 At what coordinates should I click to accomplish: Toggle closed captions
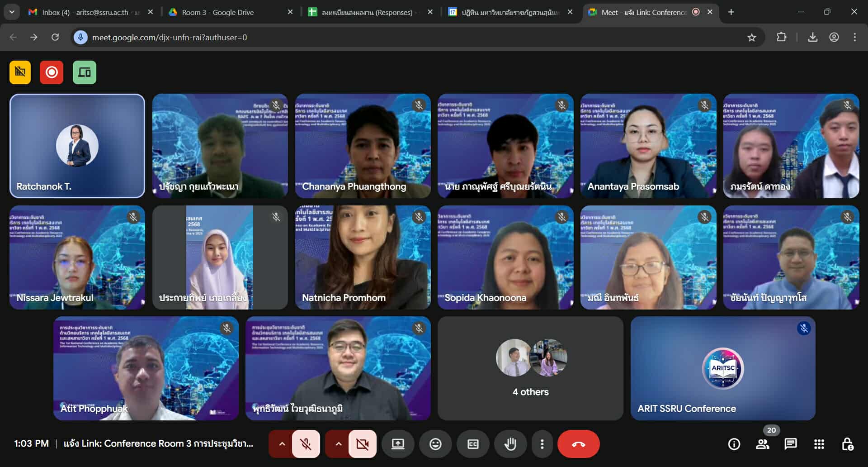pyautogui.click(x=473, y=444)
